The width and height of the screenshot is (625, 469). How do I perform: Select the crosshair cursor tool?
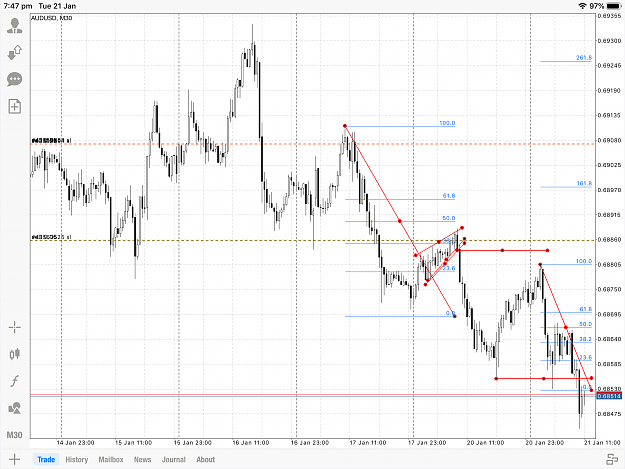[x=15, y=328]
